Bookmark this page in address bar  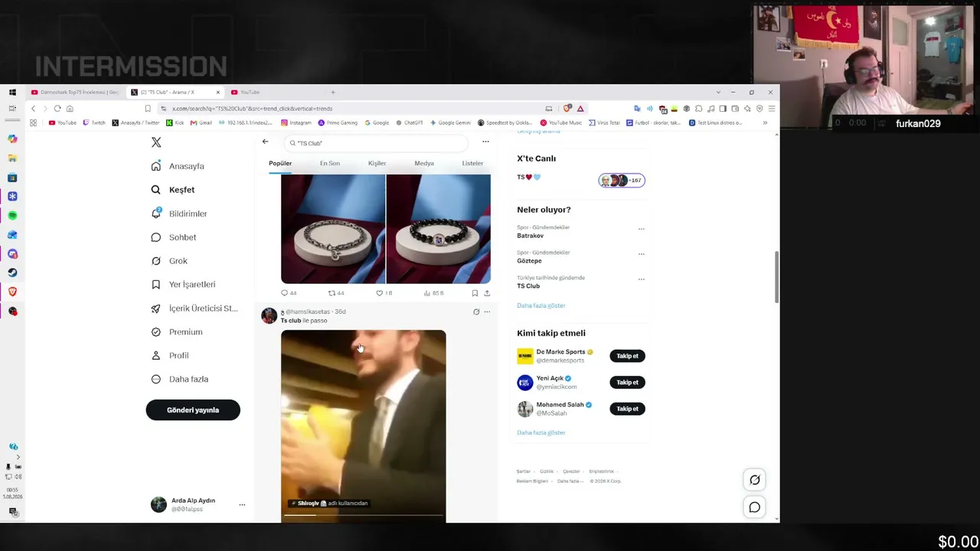coord(148,109)
